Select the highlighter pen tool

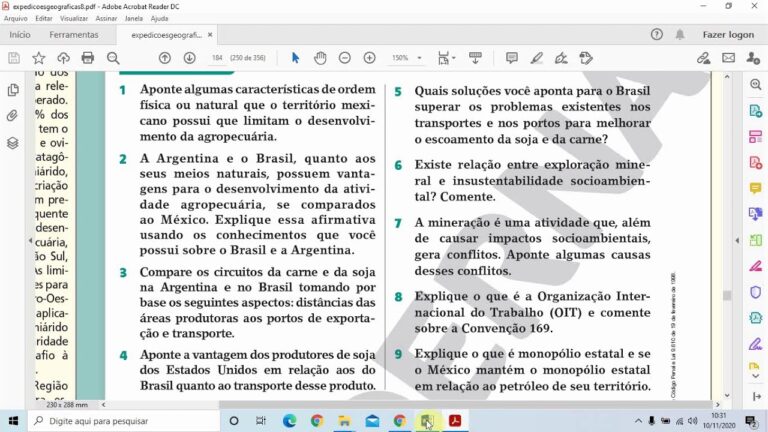coord(536,58)
